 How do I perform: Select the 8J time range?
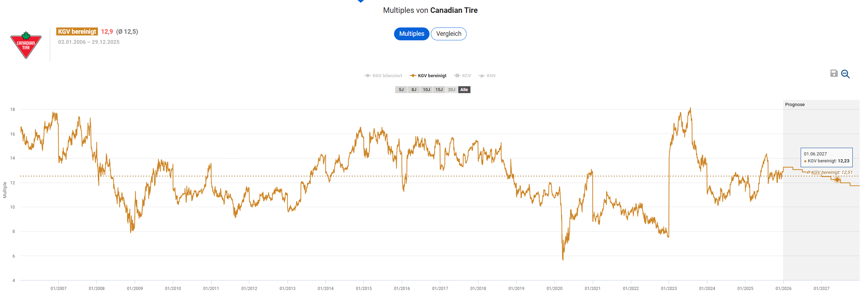click(x=414, y=90)
